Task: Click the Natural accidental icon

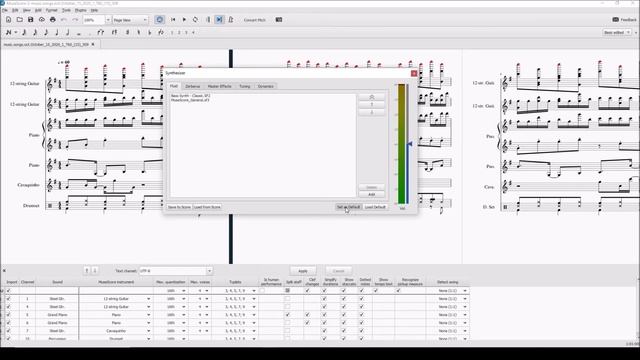Action: point(138,32)
